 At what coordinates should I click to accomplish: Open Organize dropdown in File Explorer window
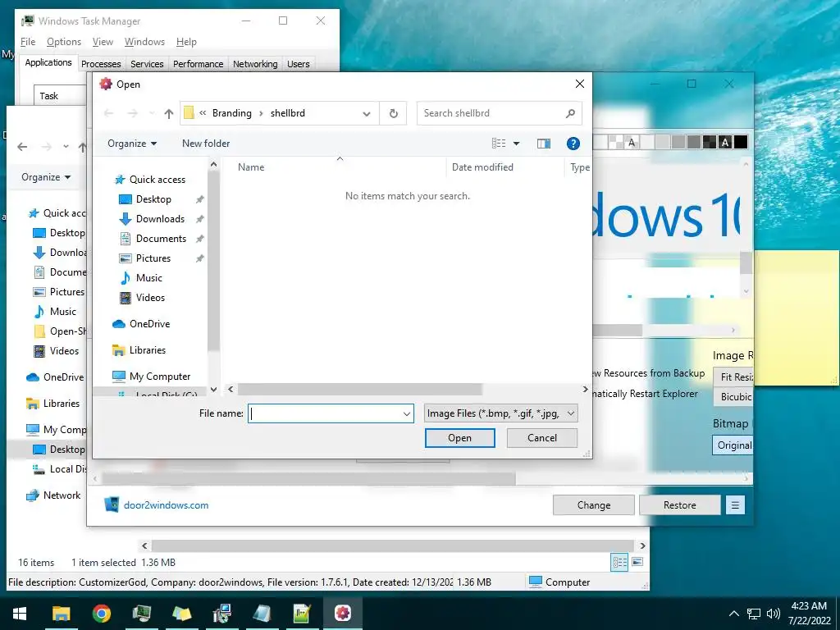(46, 177)
